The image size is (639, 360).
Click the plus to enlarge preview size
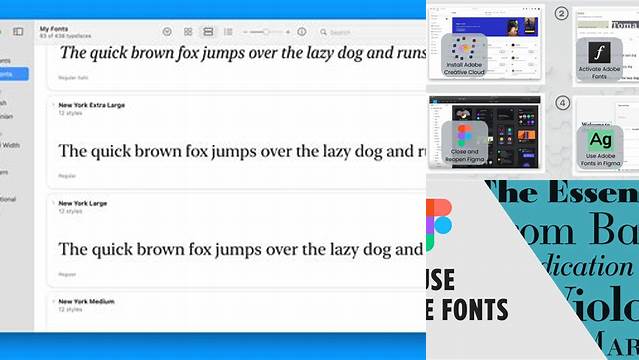pos(288,32)
